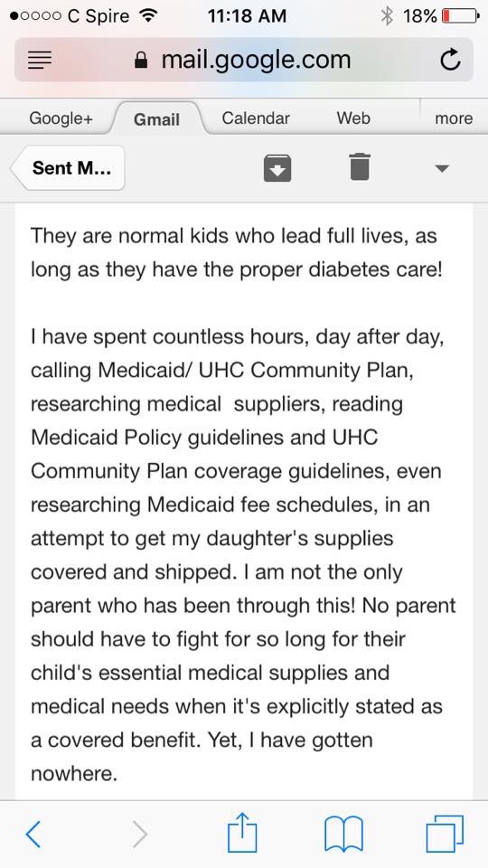This screenshot has width=488, height=868.
Task: Select the Gmail tab
Action: [157, 118]
